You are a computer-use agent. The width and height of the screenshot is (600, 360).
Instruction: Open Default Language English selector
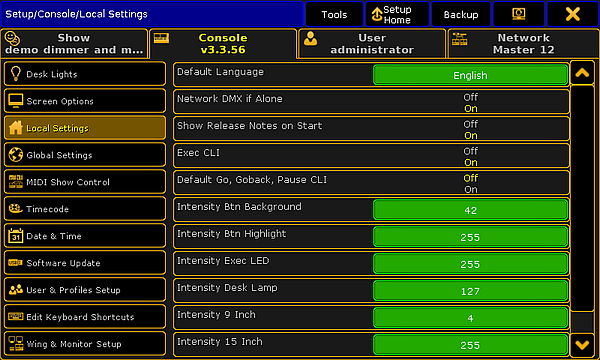pyautogui.click(x=470, y=75)
